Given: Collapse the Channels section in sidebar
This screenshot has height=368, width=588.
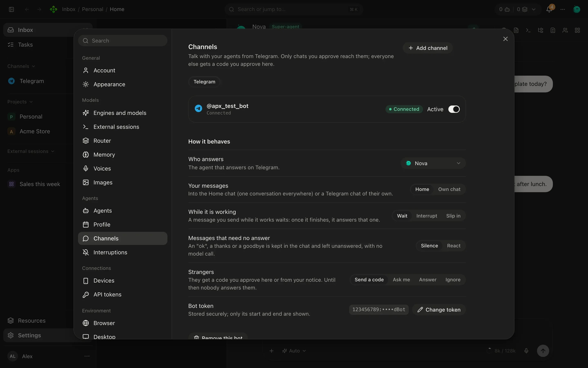Looking at the screenshot, I should coord(21,66).
